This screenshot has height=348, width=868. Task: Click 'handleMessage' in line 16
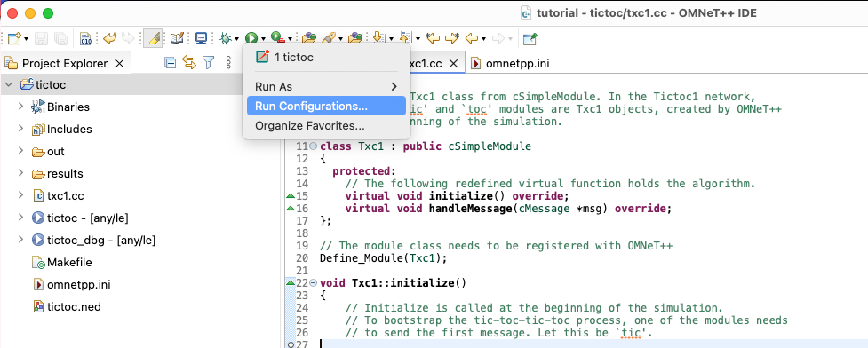470,209
